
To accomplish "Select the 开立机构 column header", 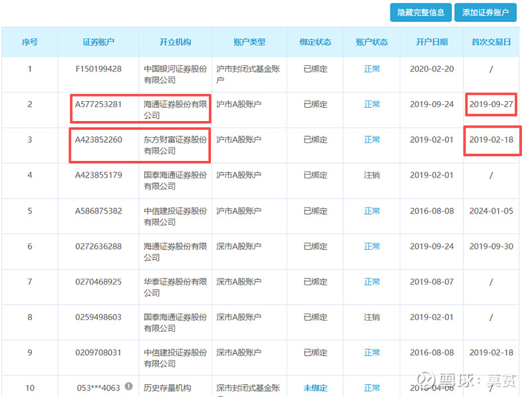I will click(x=175, y=42).
